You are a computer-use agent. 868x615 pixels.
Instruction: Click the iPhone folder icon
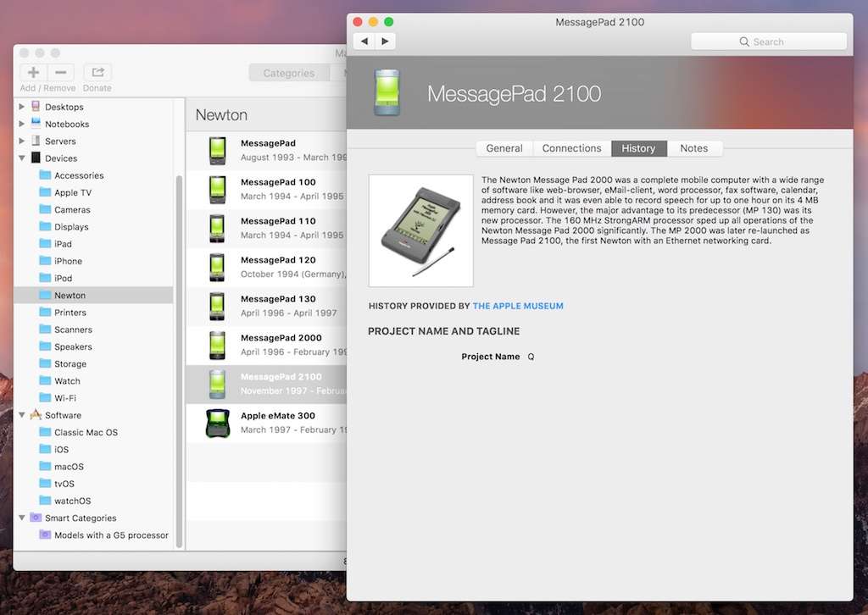[45, 261]
